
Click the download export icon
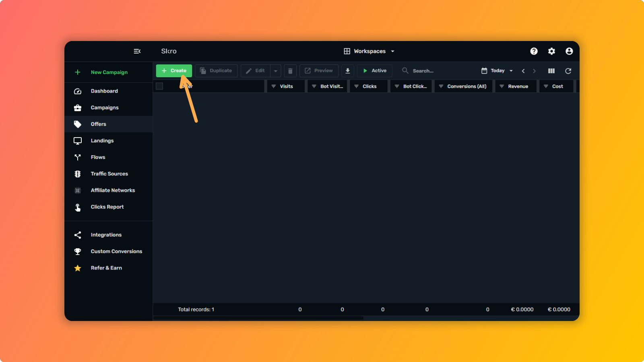coord(348,71)
